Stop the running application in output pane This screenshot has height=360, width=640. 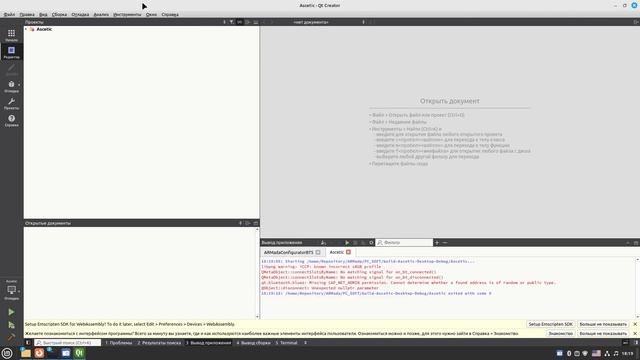click(x=355, y=242)
